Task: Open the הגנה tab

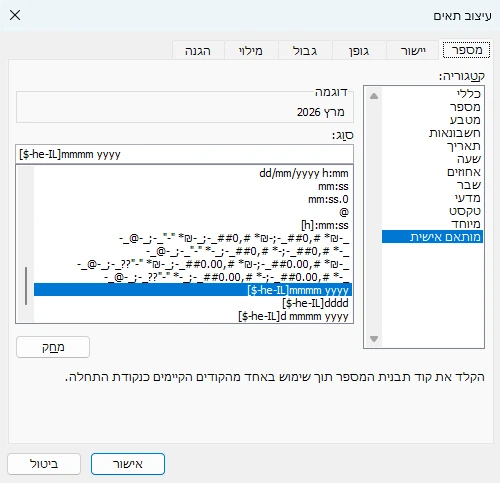Action: click(x=198, y=51)
